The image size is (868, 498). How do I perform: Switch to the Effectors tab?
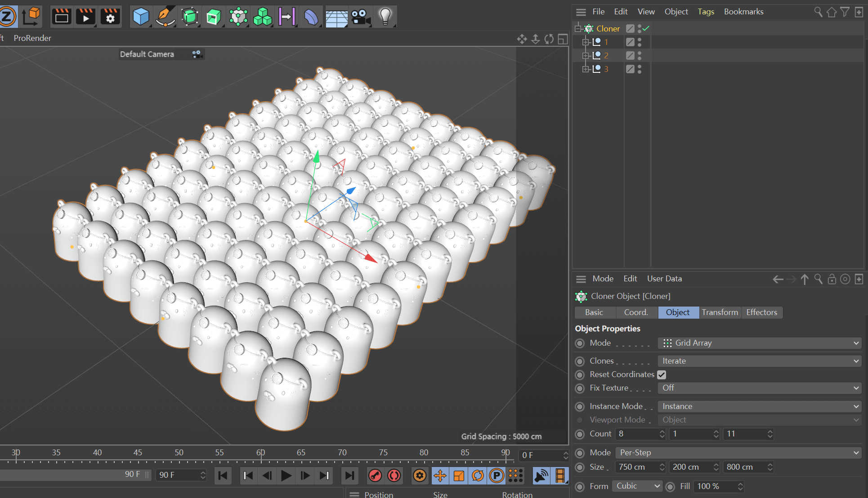pos(761,313)
